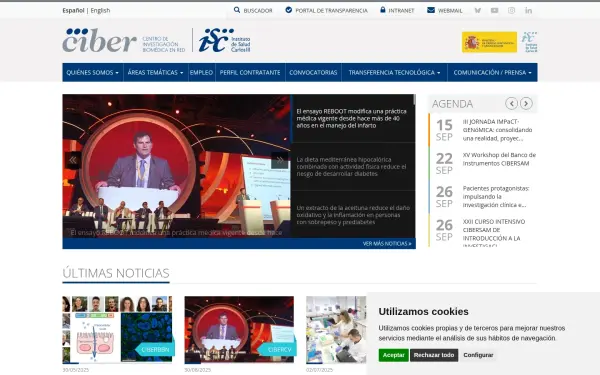Click the Agenda heading
Viewport: 600px width, 375px height.
452,104
